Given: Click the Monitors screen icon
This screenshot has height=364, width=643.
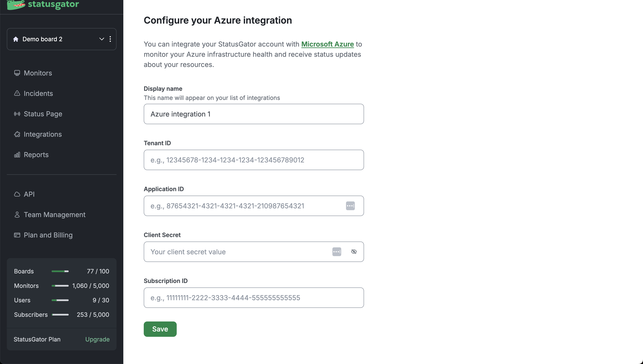Looking at the screenshot, I should point(17,73).
